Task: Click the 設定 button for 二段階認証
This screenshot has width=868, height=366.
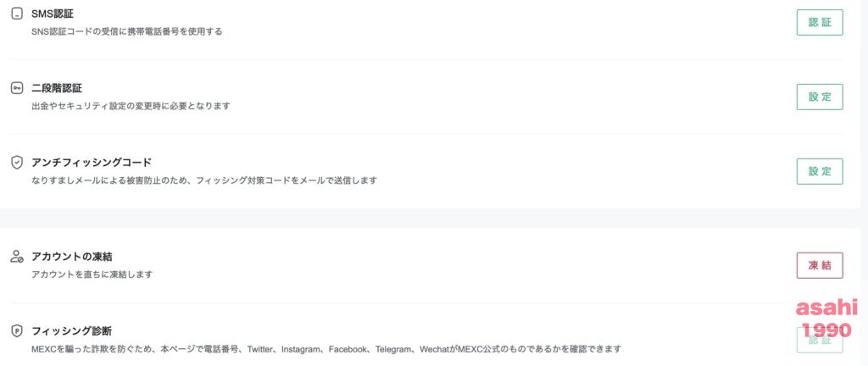Action: (820, 97)
